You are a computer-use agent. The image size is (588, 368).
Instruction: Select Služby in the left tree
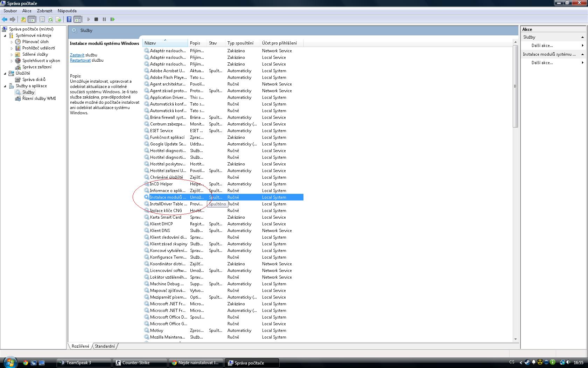click(28, 92)
